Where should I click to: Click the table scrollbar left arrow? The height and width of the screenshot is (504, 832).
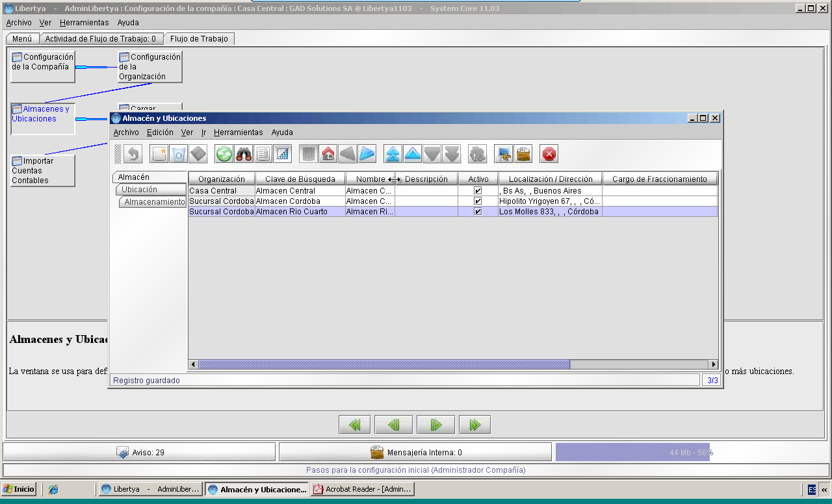tap(193, 365)
